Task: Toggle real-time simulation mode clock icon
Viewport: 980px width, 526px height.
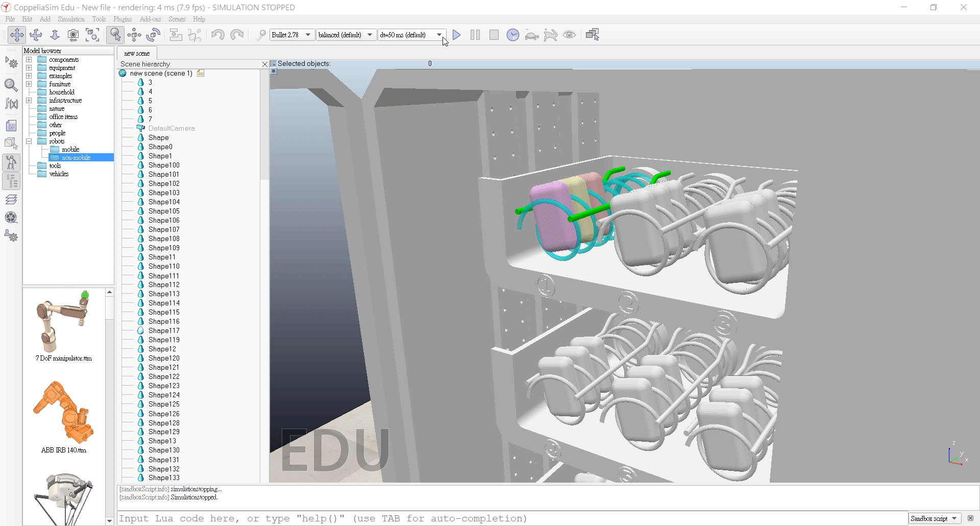Action: (x=512, y=35)
